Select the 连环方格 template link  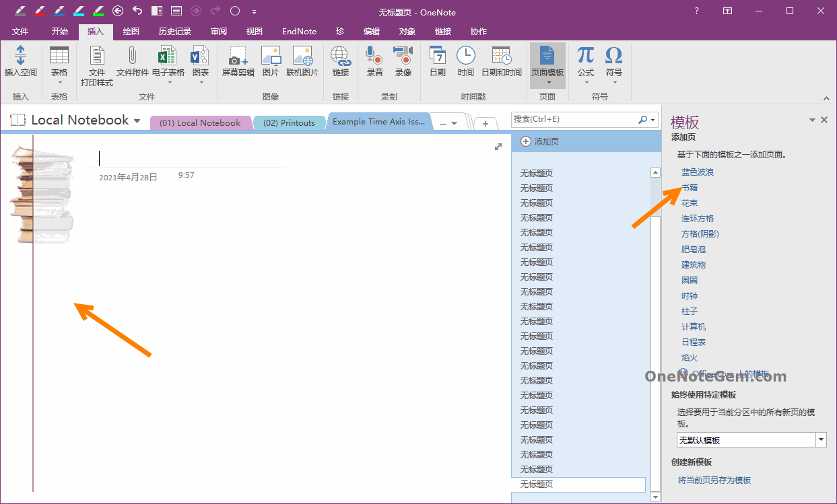click(x=698, y=219)
